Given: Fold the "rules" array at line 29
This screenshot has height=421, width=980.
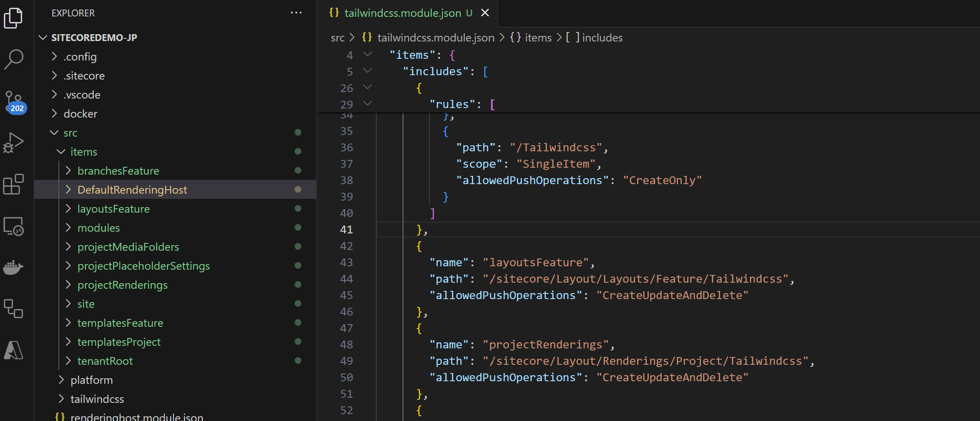Looking at the screenshot, I should click(368, 103).
